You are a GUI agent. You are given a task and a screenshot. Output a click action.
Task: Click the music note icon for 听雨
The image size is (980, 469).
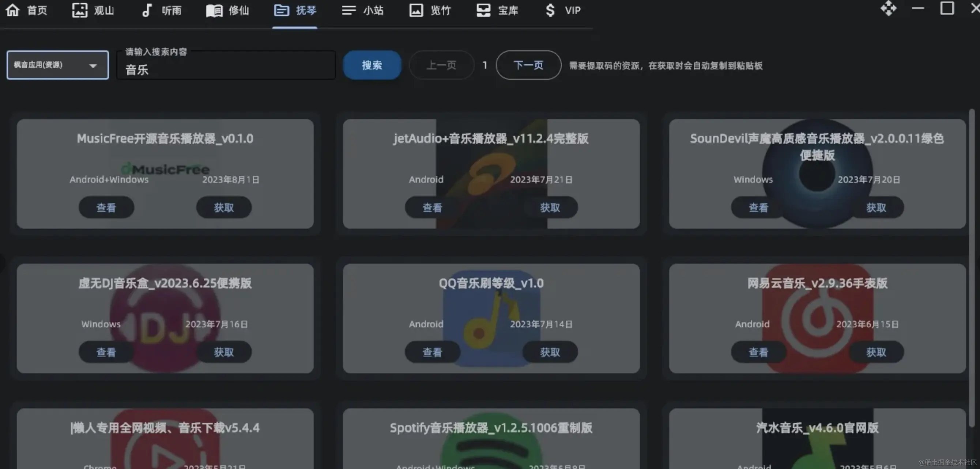click(x=147, y=10)
